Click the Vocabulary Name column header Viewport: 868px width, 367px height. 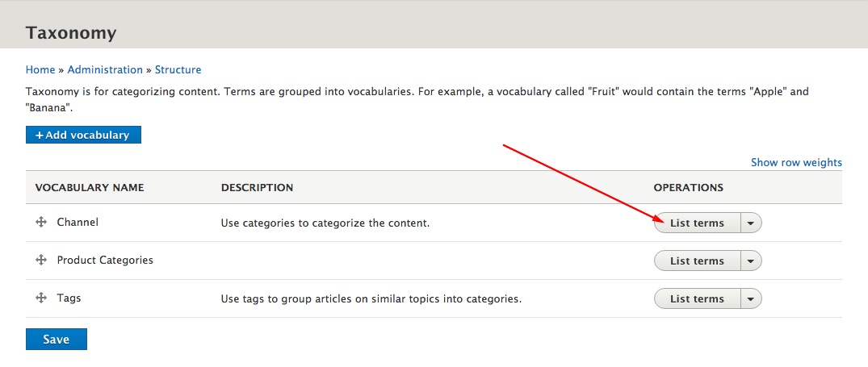tap(90, 188)
